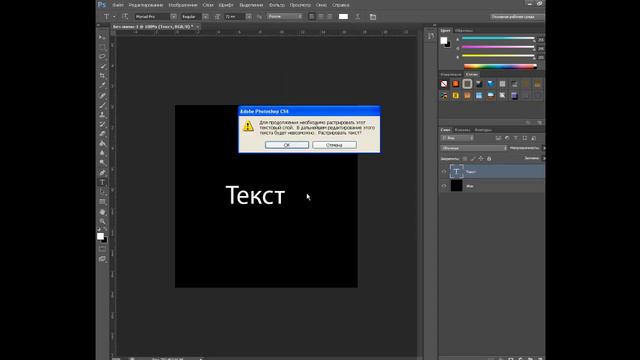Open the Regular font style dropdown
Screen dimensions: 640x360
point(205,17)
